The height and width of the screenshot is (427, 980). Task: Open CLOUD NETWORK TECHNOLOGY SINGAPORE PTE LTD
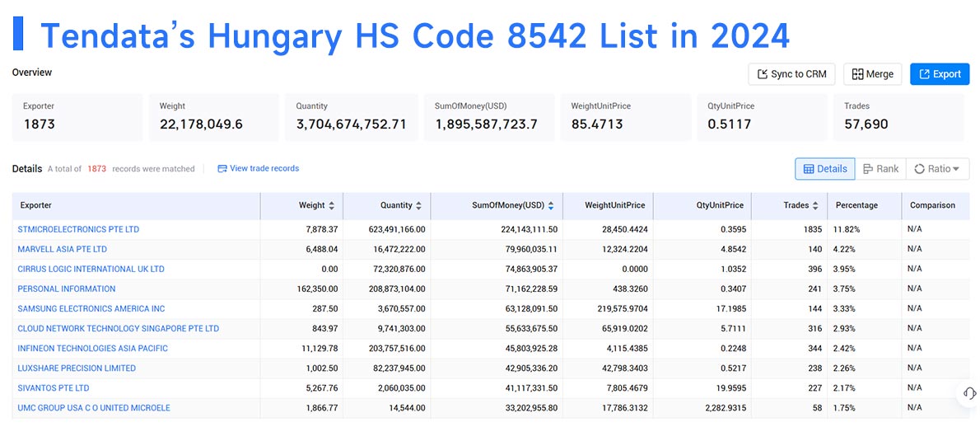(119, 328)
